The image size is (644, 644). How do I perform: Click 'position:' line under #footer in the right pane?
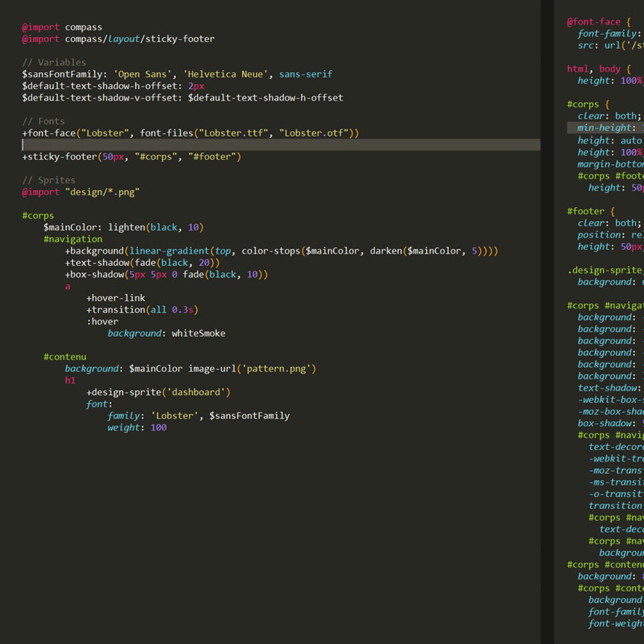pos(611,235)
